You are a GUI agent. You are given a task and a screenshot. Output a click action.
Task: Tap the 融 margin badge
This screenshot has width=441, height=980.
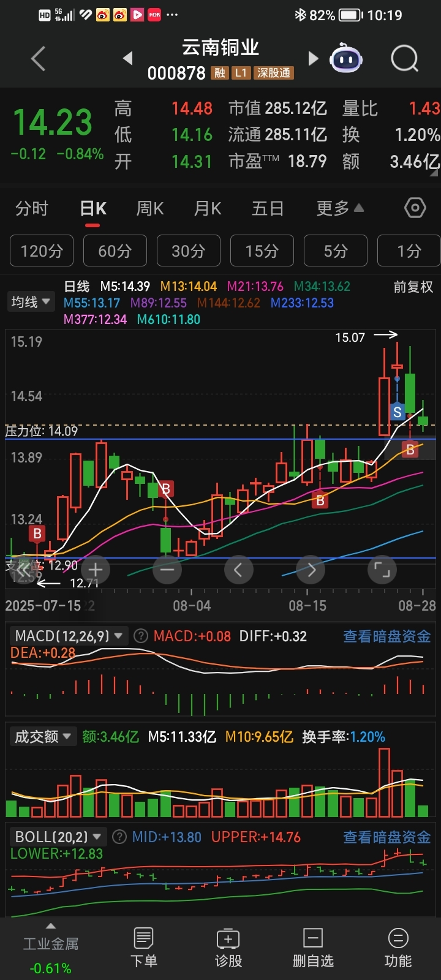pyautogui.click(x=219, y=73)
